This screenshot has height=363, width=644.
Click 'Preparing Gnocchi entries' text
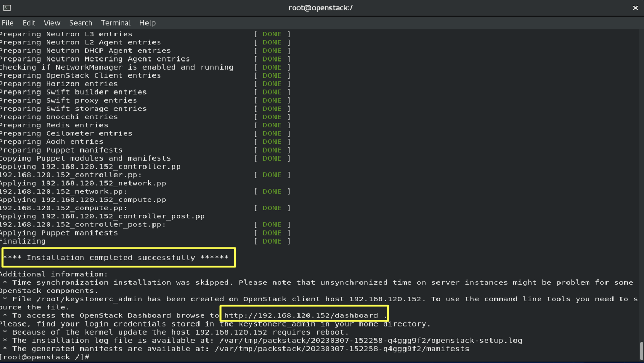(59, 117)
